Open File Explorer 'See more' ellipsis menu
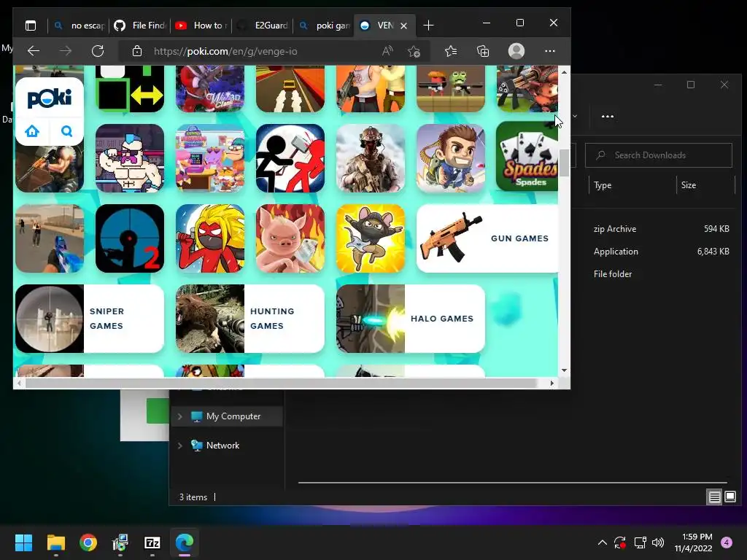Screen dimensions: 747x560 tap(608, 116)
